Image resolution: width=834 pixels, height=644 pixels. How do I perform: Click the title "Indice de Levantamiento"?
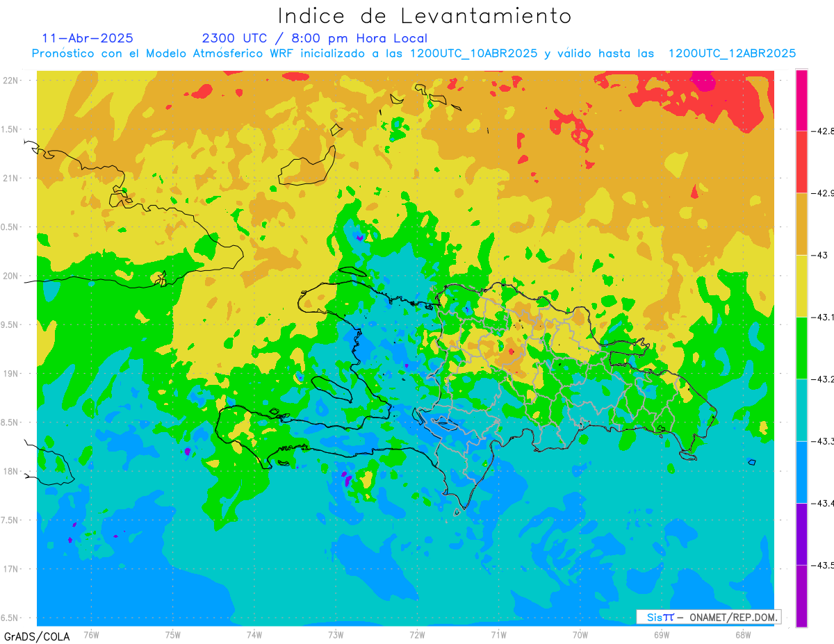(x=425, y=16)
